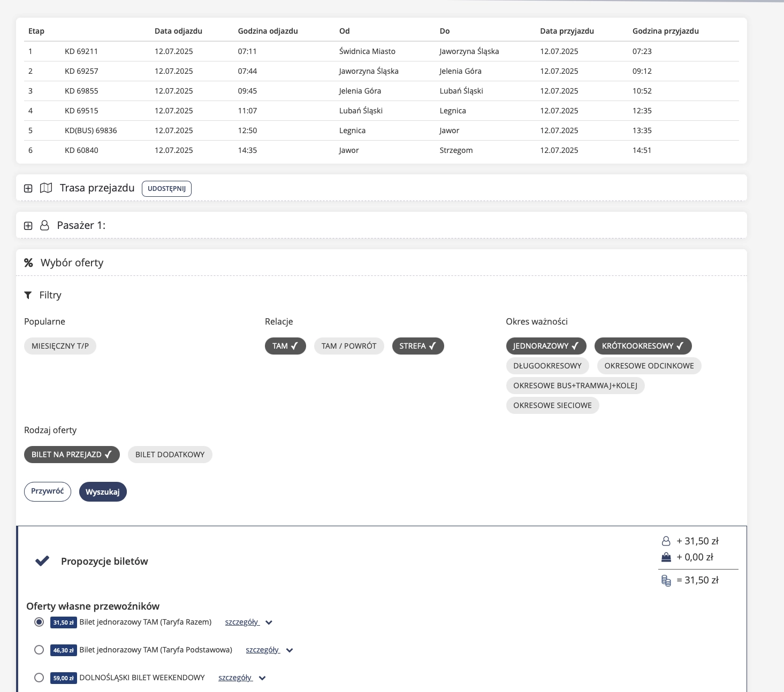784x692 pixels.
Task: Click the Przywróć button
Action: point(48,491)
